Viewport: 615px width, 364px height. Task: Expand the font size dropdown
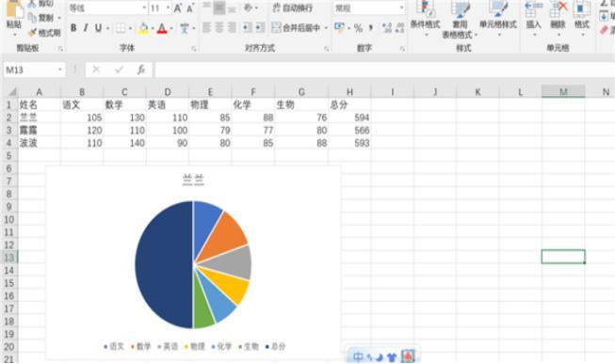[168, 8]
